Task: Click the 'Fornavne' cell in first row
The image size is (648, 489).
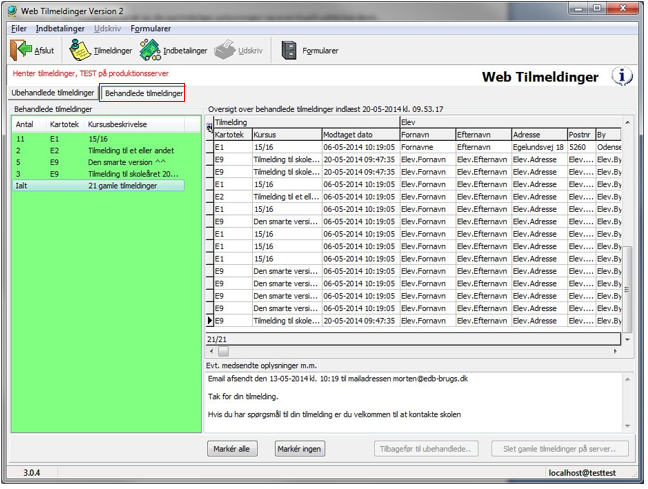Action: coord(428,147)
